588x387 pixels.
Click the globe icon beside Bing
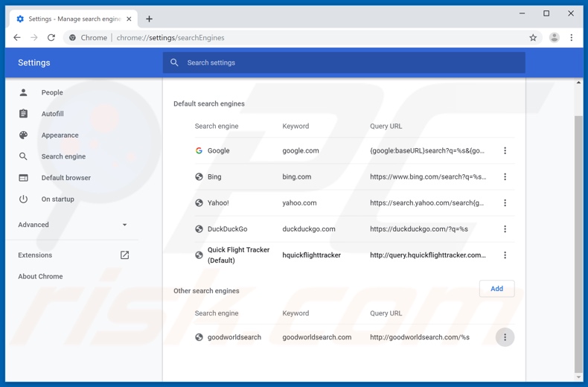click(x=199, y=176)
